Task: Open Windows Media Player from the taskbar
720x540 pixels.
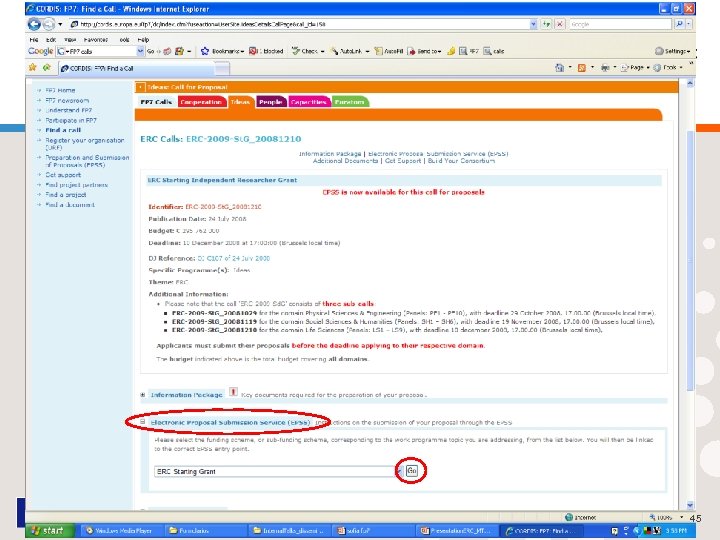Action: tap(120, 531)
